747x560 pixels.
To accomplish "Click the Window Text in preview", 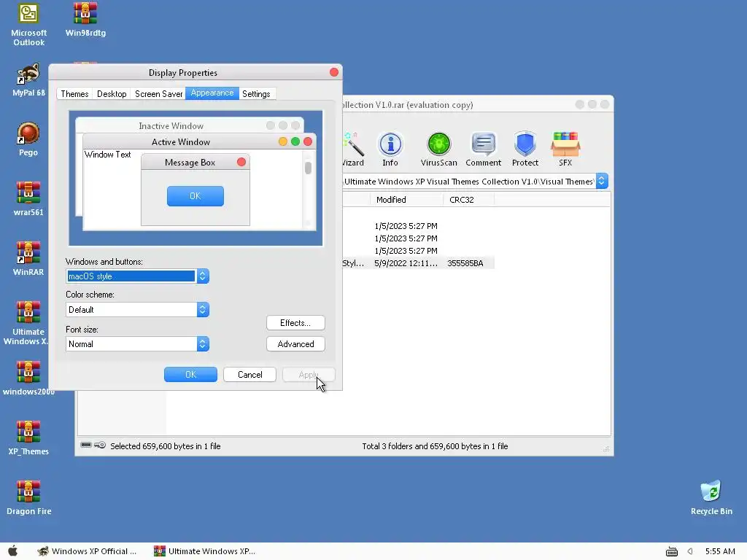I will 108,155.
